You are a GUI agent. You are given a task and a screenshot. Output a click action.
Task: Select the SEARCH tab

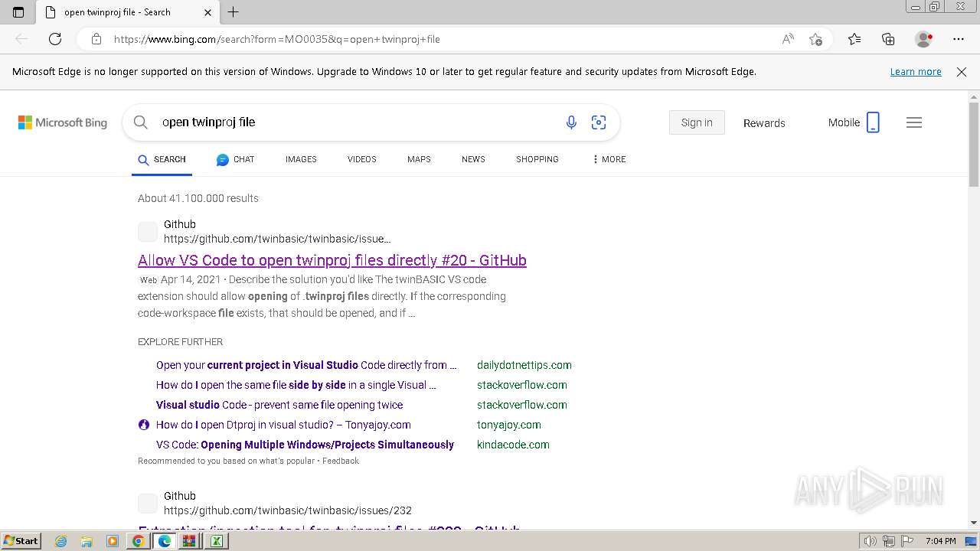[x=162, y=159]
